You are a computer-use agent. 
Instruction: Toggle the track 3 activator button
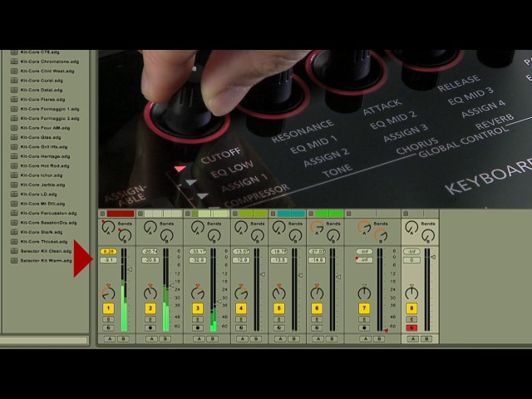click(198, 308)
